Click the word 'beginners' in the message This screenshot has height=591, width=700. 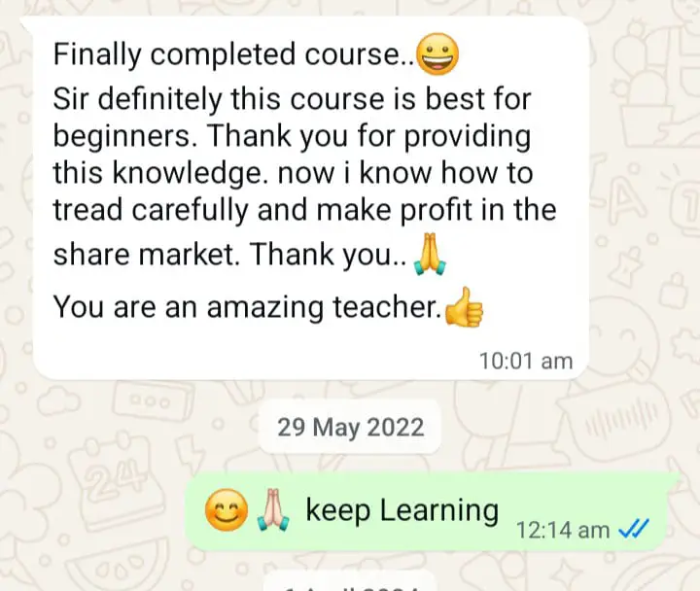(x=121, y=136)
